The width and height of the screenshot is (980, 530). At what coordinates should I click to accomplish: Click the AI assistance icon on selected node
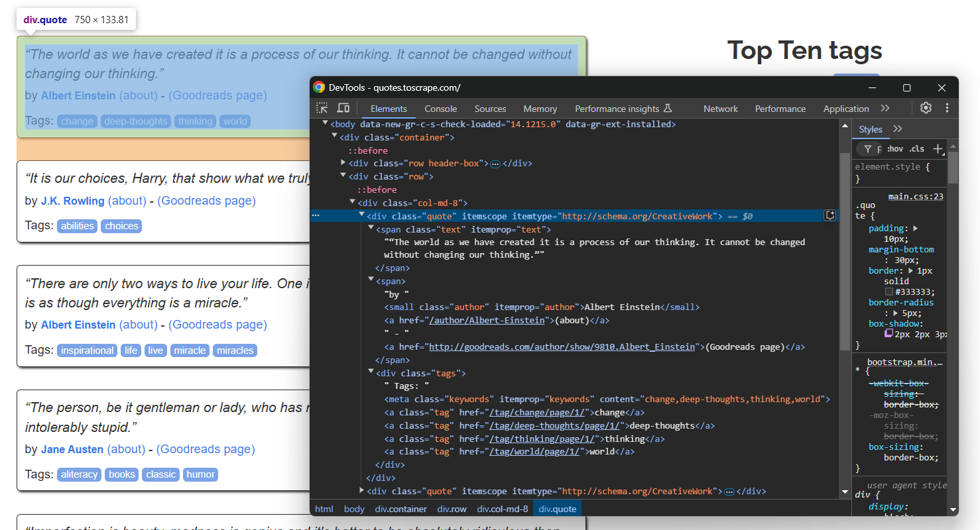coord(829,215)
